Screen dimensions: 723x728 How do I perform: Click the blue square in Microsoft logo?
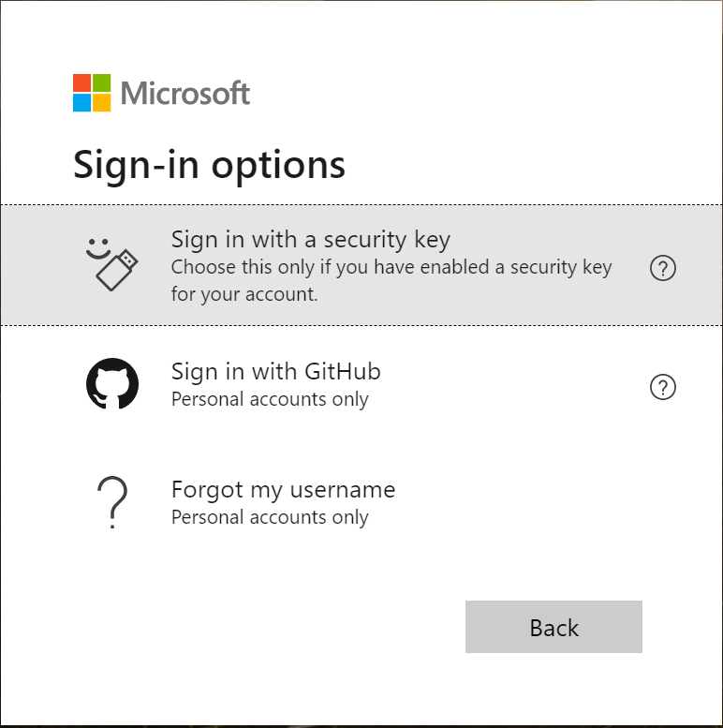click(82, 102)
